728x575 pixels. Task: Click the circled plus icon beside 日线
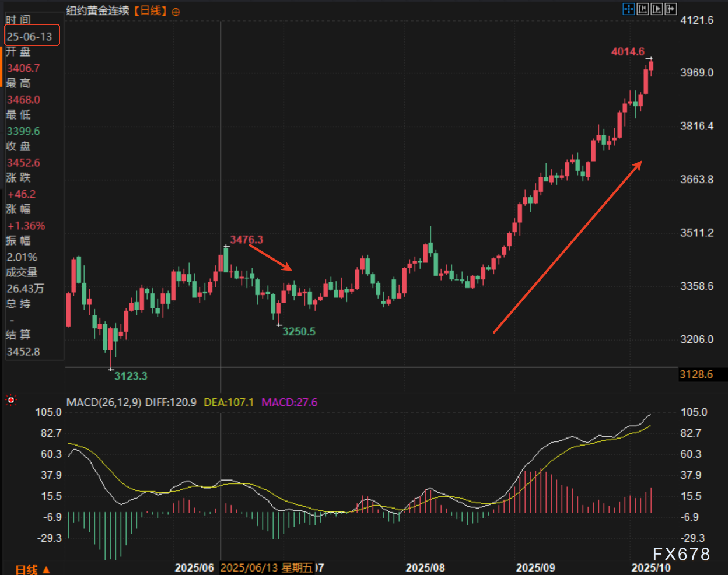tap(176, 12)
